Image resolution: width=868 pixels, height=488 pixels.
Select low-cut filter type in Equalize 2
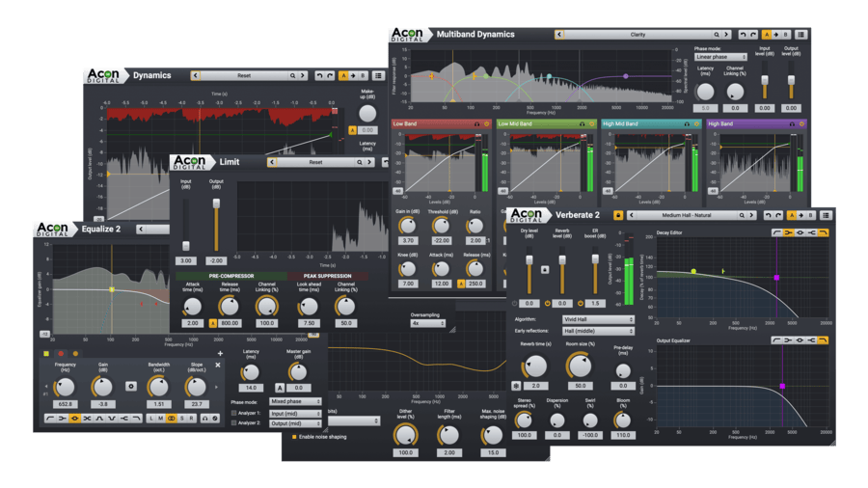point(50,419)
